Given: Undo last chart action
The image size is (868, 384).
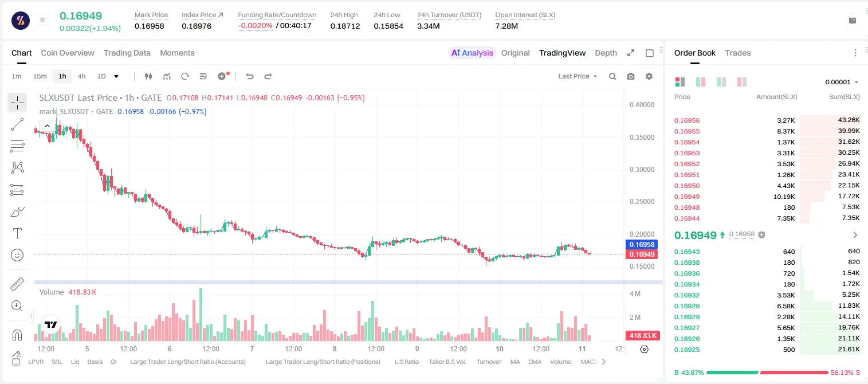Looking at the screenshot, I should pyautogui.click(x=249, y=76).
